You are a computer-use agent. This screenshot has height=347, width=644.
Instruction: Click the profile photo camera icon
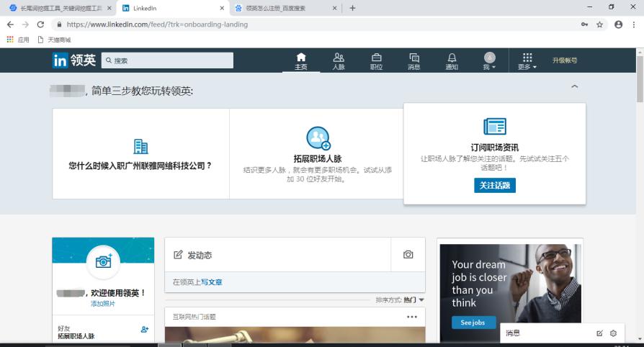click(x=103, y=261)
